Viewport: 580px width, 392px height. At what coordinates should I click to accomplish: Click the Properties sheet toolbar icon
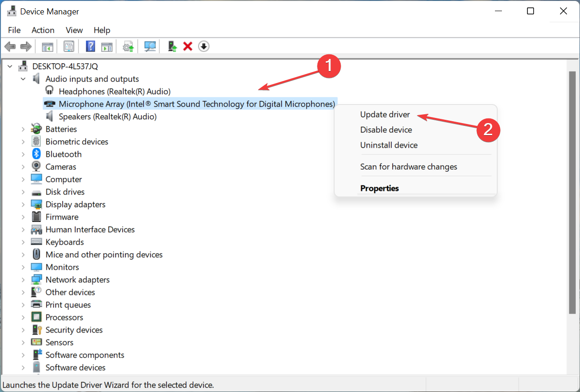click(69, 46)
